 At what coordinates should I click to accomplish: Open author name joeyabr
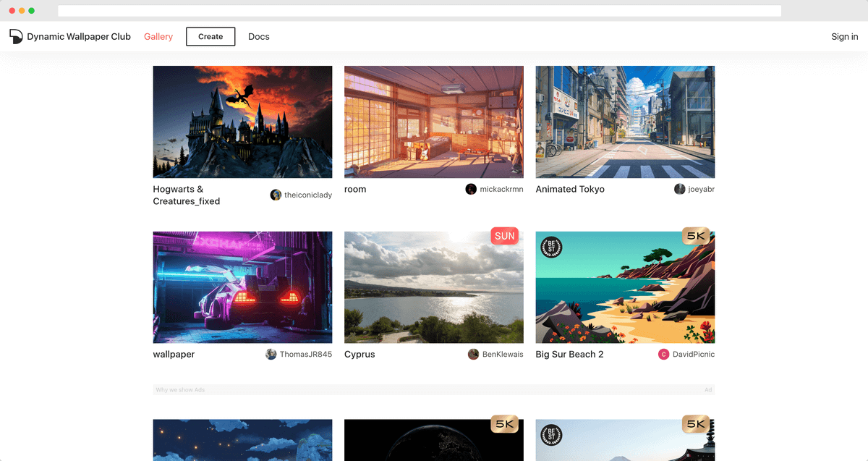pyautogui.click(x=702, y=189)
